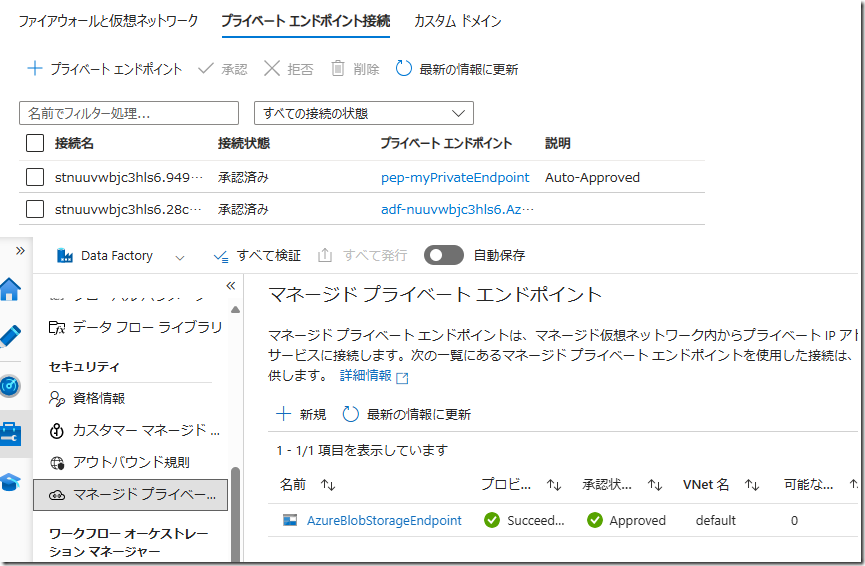Screen dimensions: 865x566
Task: Switch to ファイアウォールと仮想ネットワーク tab
Action: [108, 21]
